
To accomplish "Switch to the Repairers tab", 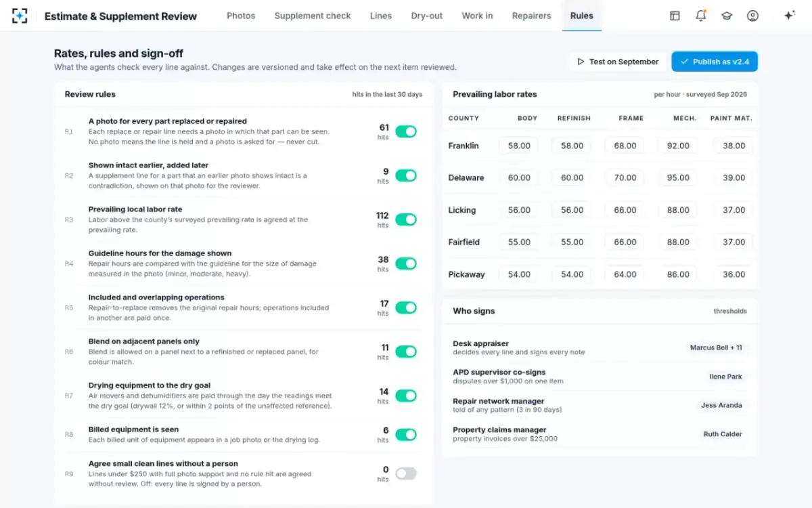I will [531, 16].
